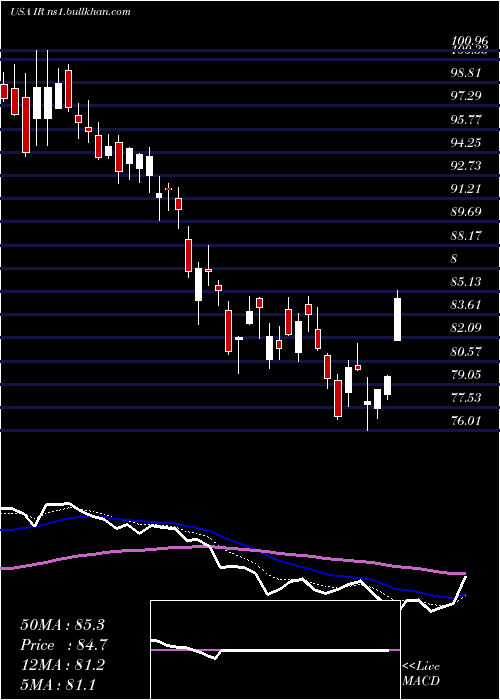Click the Price : 84.7 legend entry
The height and width of the screenshot is (700, 500).
63,645
